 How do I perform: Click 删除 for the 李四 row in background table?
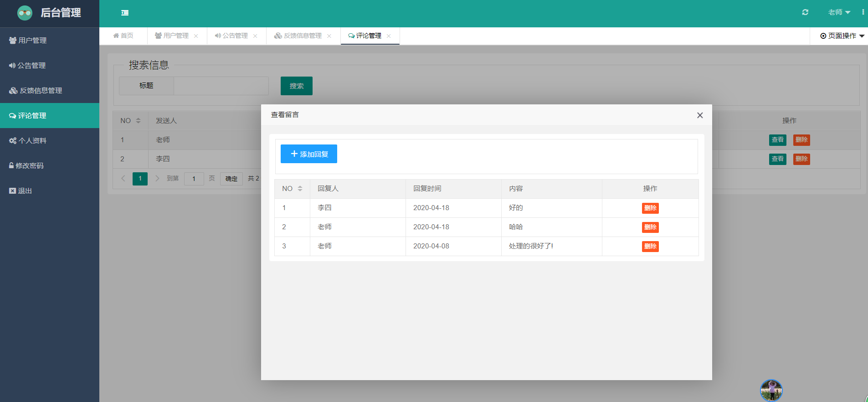[x=801, y=159]
